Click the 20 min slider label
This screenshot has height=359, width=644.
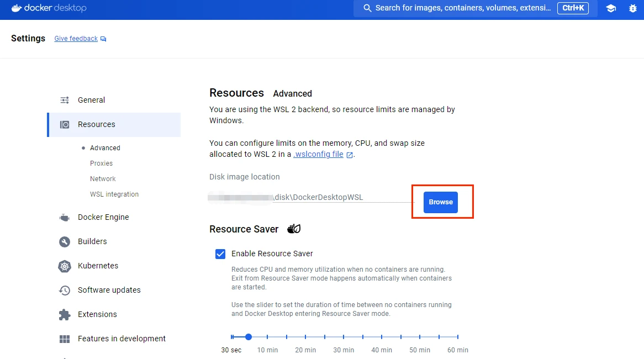point(305,350)
